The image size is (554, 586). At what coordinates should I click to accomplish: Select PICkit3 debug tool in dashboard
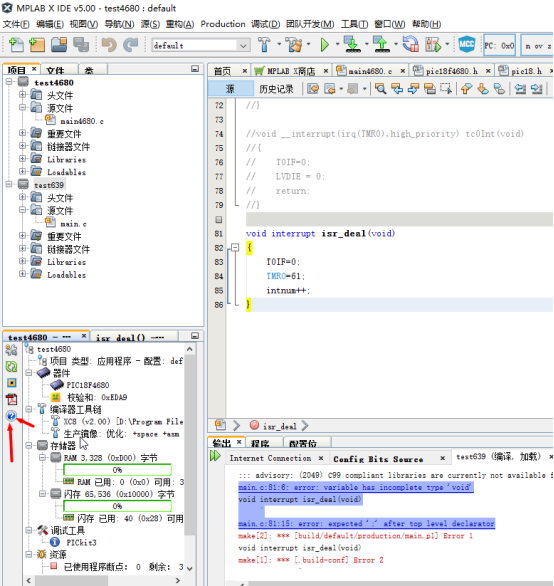click(81, 542)
